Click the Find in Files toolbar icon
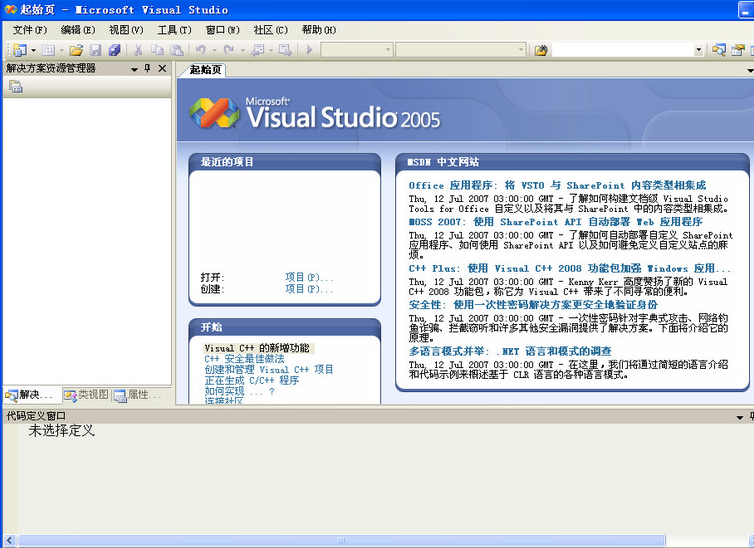Image resolution: width=754 pixels, height=548 pixels. coord(541,50)
